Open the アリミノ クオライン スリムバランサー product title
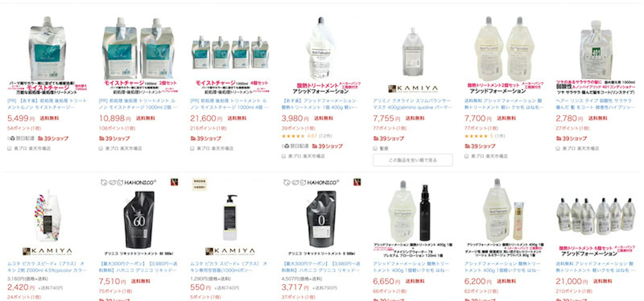The image size is (644, 301). [413, 104]
